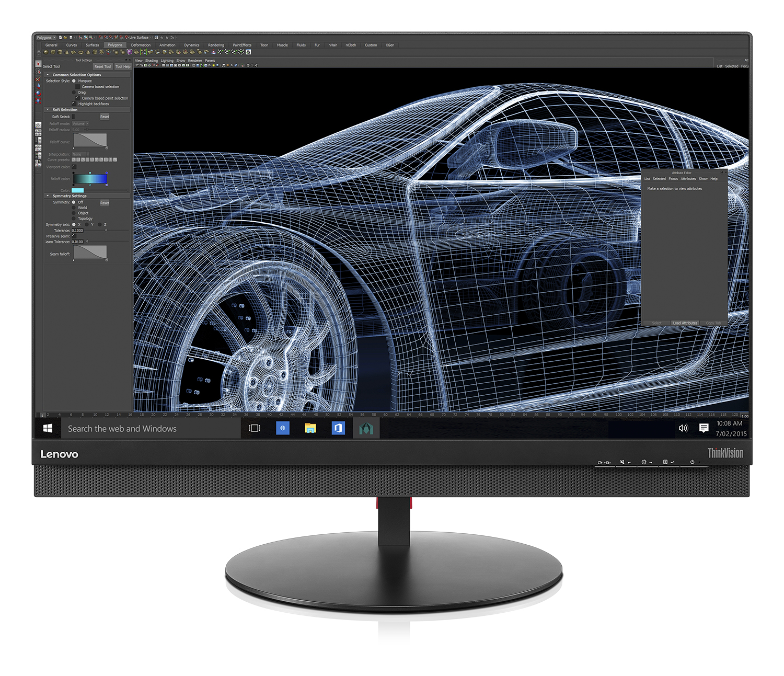
Task: Collapse the Soft Selection section
Action: point(47,110)
